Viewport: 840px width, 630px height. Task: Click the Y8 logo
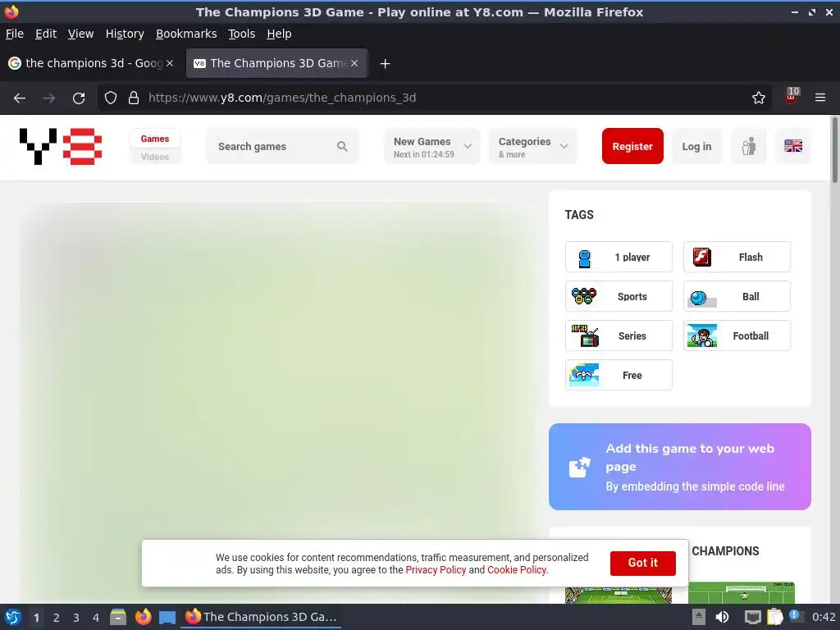tap(61, 146)
